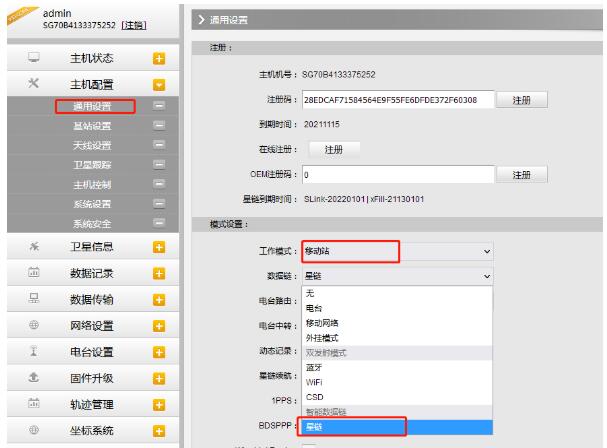Click the chevron icon in 通用设置 header
The height and width of the screenshot is (448, 607).
(x=201, y=19)
